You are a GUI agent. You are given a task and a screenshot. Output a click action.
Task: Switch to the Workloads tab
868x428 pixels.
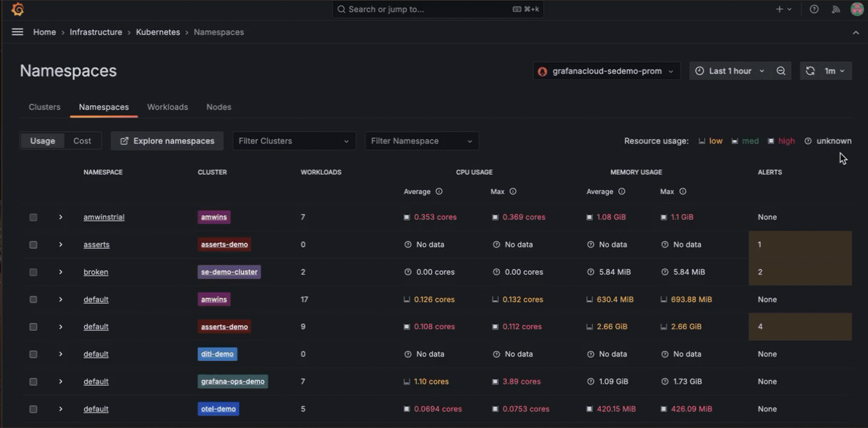pos(167,107)
